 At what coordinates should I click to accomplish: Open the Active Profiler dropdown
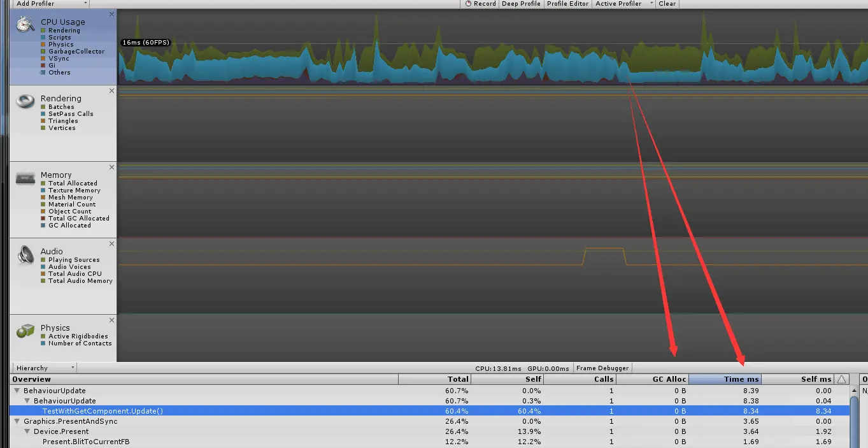point(624,4)
